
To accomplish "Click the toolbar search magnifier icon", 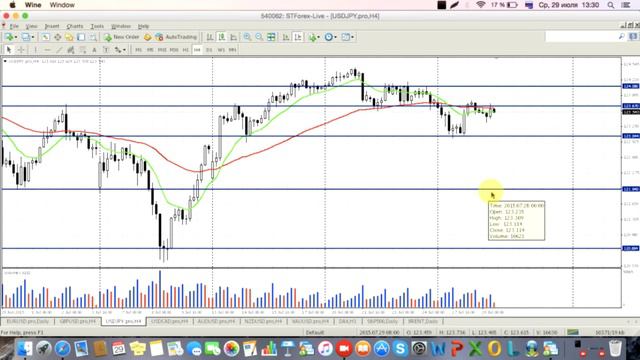I will click(622, 37).
